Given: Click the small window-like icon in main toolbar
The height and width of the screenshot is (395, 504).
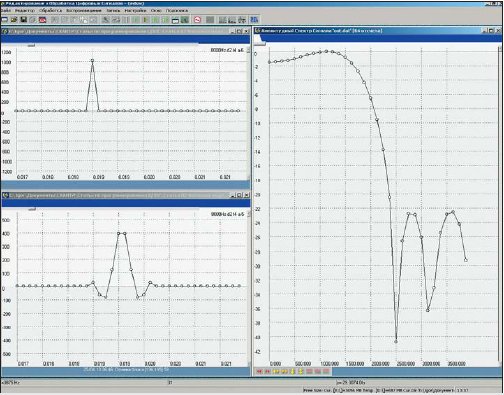Looking at the screenshot, I should tap(175, 20).
